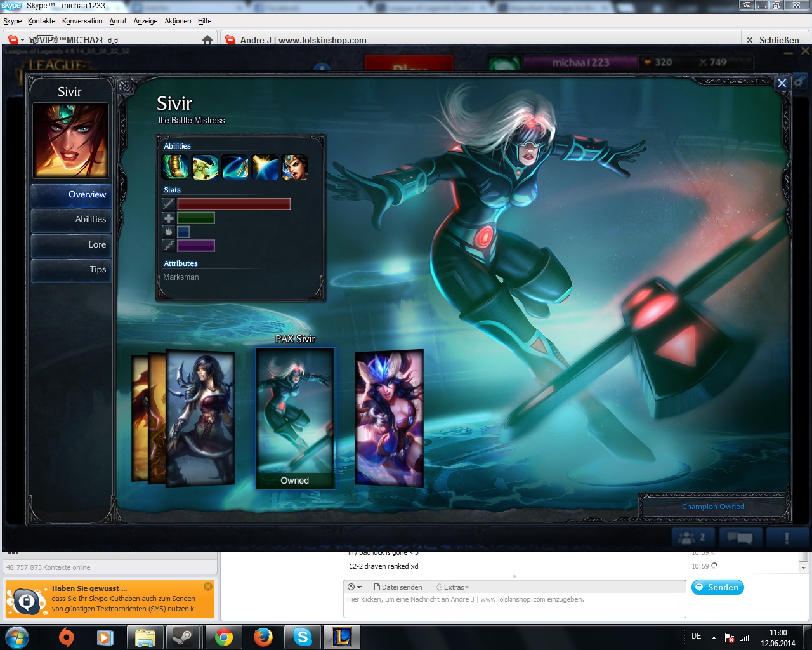The height and width of the screenshot is (650, 812).
Task: Dismiss the Haben Sie gewusst tip banner
Action: click(x=208, y=587)
